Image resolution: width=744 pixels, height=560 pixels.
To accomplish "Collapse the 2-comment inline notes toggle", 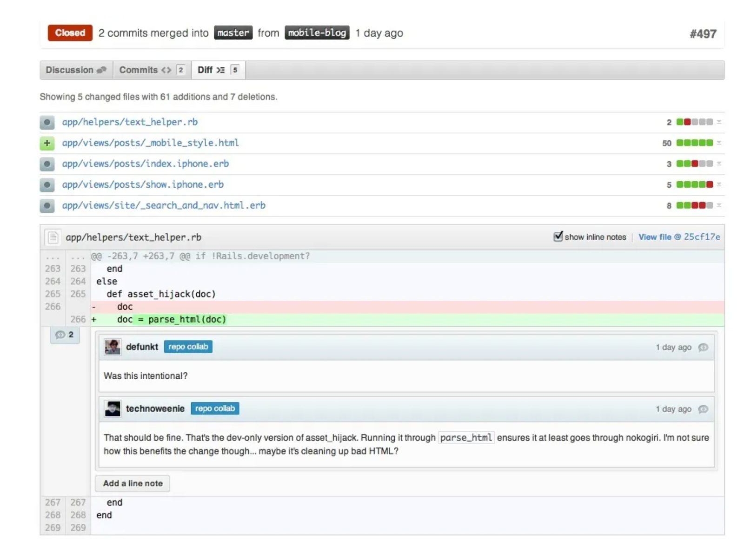I will tap(65, 335).
